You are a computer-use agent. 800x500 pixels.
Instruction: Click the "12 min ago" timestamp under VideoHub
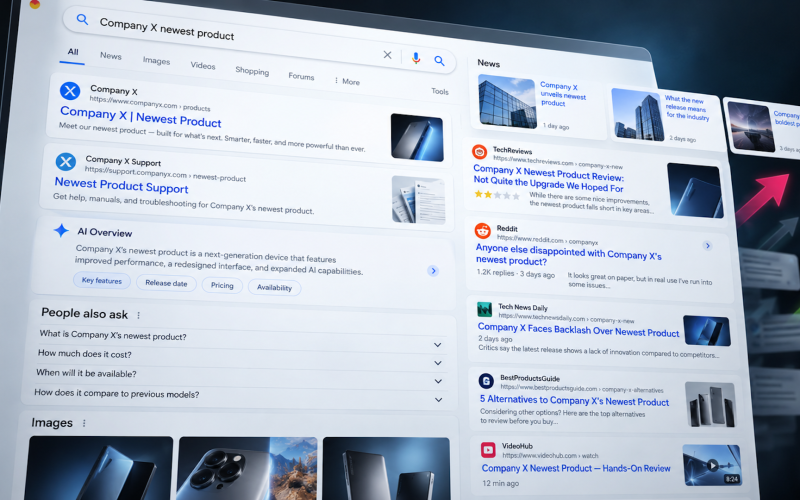(501, 483)
